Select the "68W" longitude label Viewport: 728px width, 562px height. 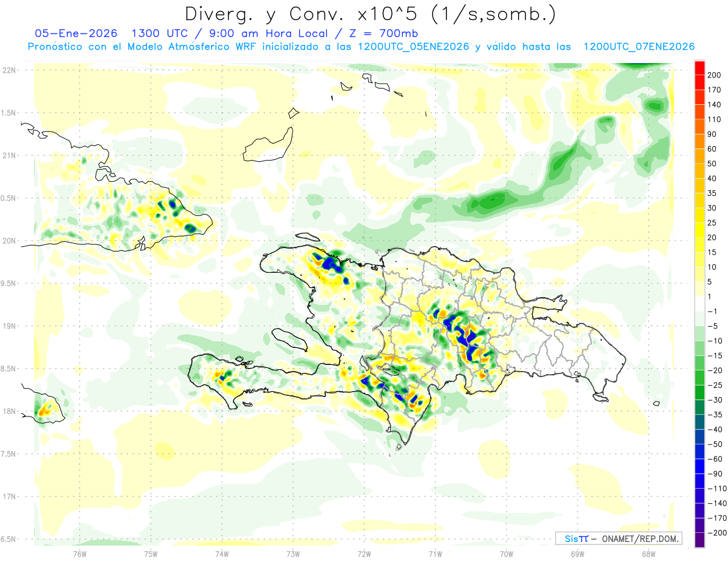pos(649,554)
